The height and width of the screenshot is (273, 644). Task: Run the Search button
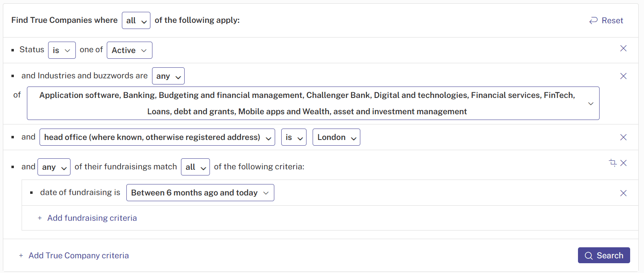(x=604, y=255)
